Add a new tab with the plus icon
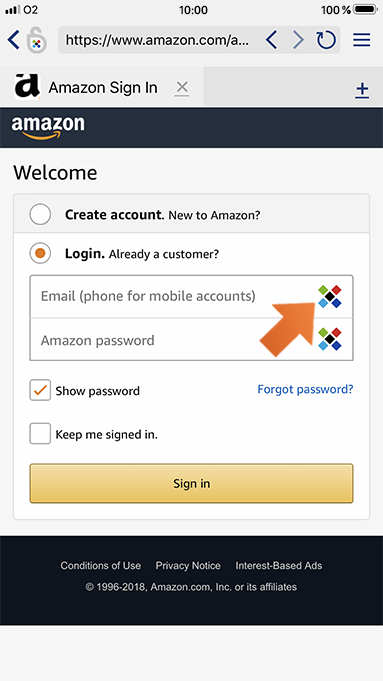The width and height of the screenshot is (383, 681). pos(362,90)
